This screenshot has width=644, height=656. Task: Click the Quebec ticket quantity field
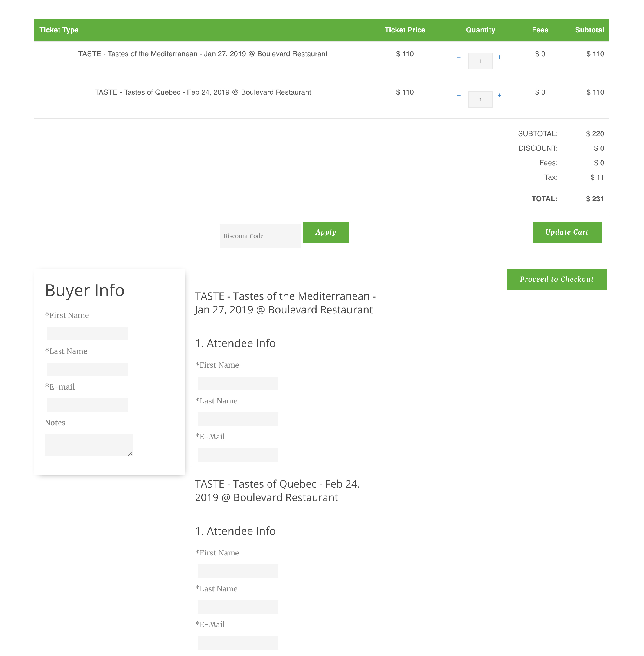point(480,99)
